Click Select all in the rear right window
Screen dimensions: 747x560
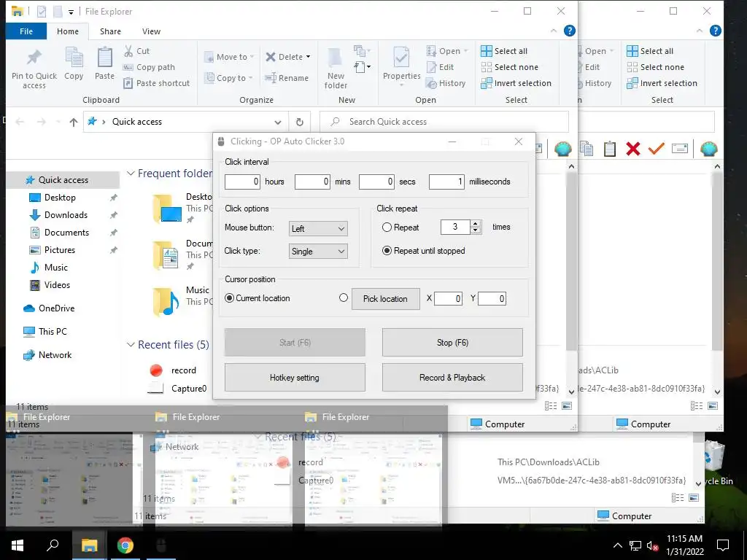tap(650, 51)
